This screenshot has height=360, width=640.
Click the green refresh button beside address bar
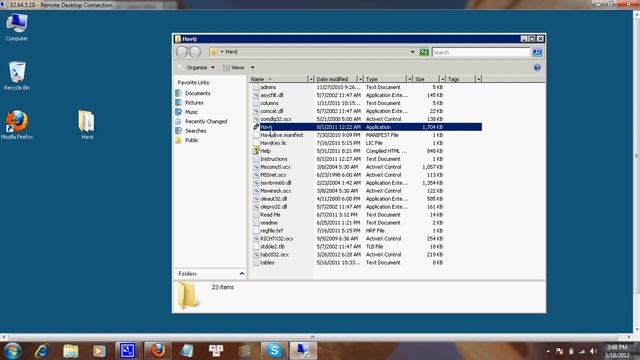pyautogui.click(x=424, y=52)
